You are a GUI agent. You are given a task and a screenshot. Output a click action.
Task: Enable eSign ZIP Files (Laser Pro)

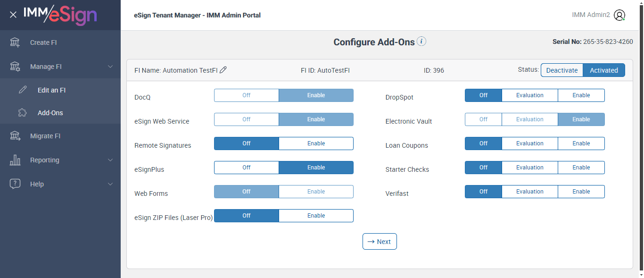pyautogui.click(x=316, y=216)
